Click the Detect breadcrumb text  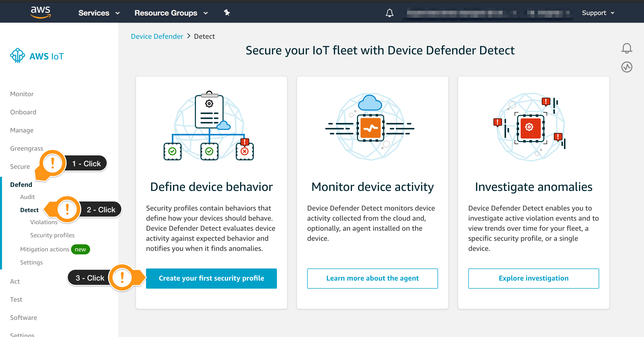204,37
